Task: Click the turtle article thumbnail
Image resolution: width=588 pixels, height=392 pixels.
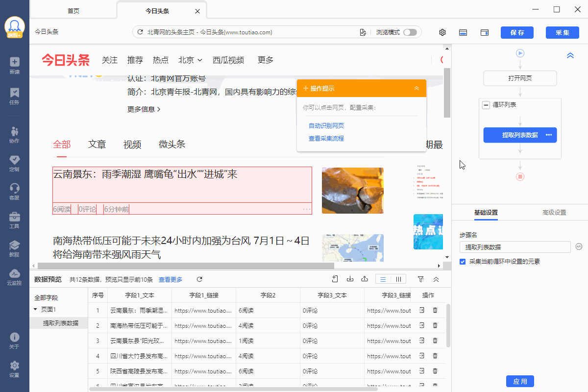Action: (x=353, y=191)
